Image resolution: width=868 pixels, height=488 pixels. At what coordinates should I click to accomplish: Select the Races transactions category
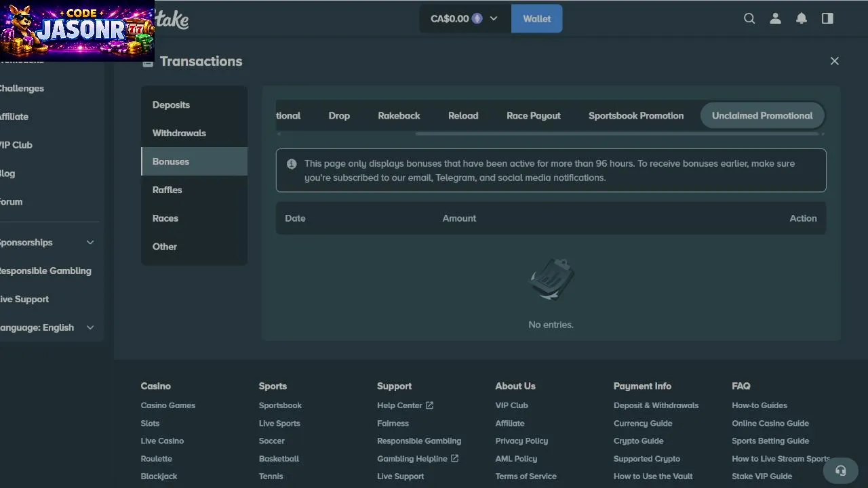point(194,218)
